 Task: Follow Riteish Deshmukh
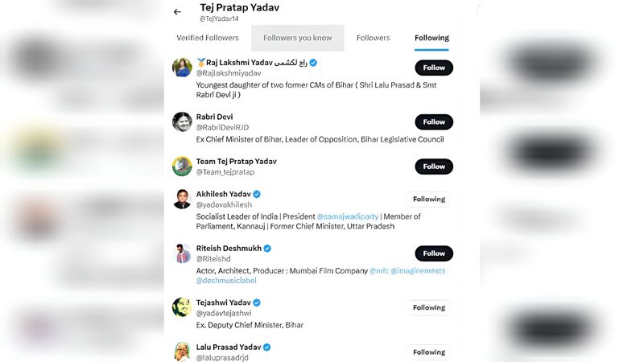click(x=434, y=253)
